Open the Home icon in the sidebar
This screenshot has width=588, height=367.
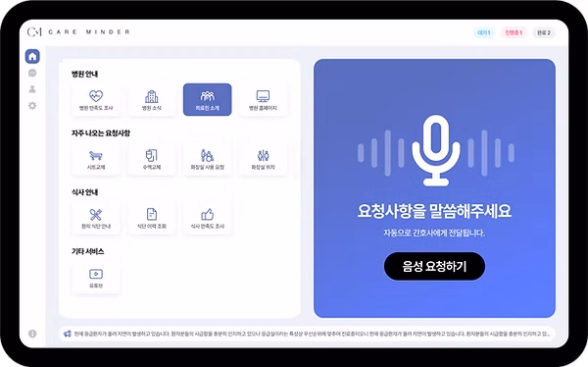[x=32, y=56]
